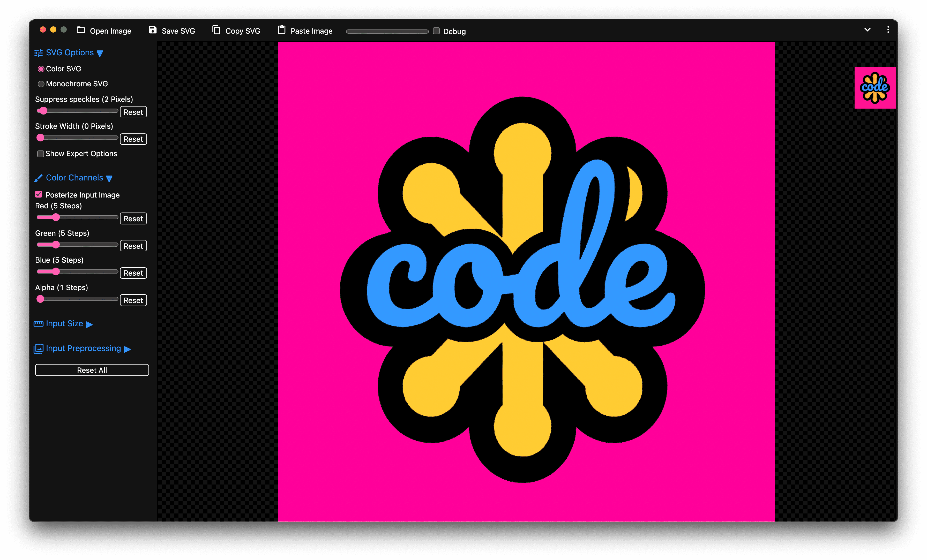Select the Color SVG radio button

42,68
